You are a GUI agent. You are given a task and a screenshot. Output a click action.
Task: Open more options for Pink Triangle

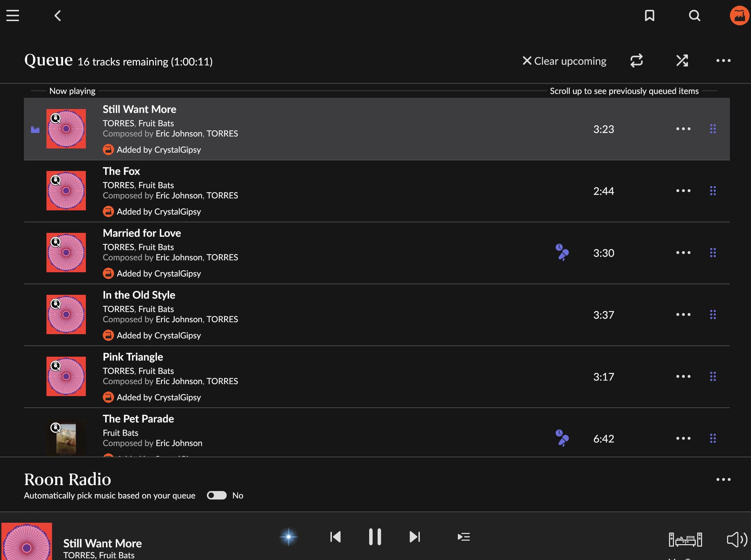(683, 377)
